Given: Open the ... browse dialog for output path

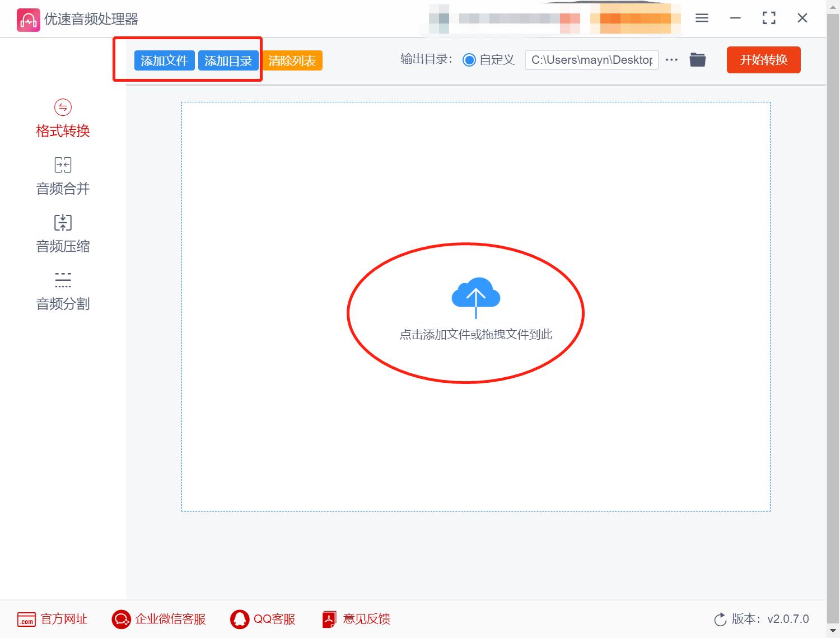Looking at the screenshot, I should click(671, 59).
